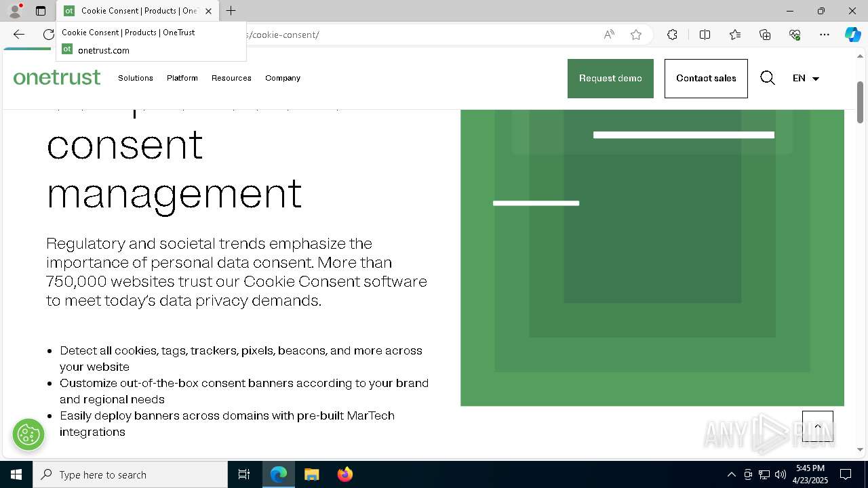868x488 pixels.
Task: Open the Favorites list
Action: (x=735, y=35)
